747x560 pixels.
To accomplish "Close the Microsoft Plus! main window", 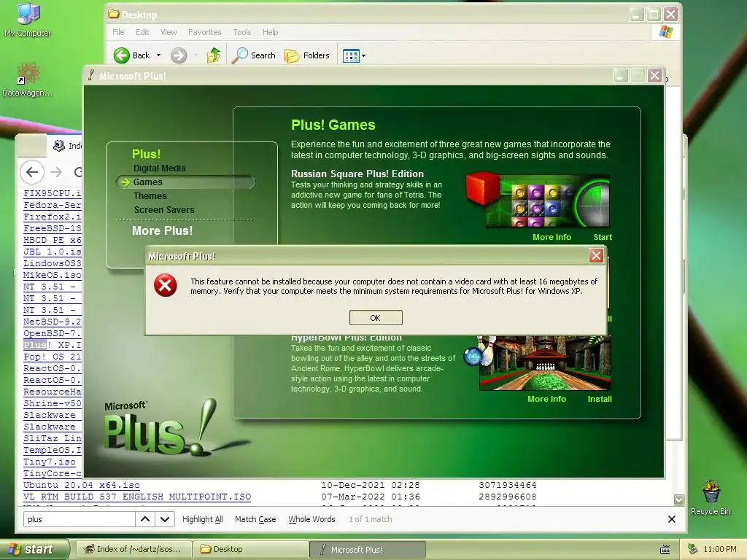I will [x=654, y=75].
